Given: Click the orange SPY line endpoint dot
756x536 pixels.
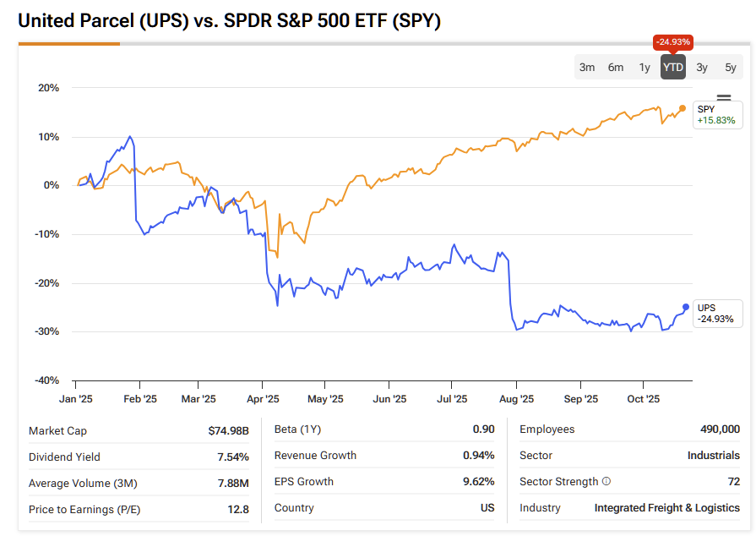Looking at the screenshot, I should [x=683, y=108].
